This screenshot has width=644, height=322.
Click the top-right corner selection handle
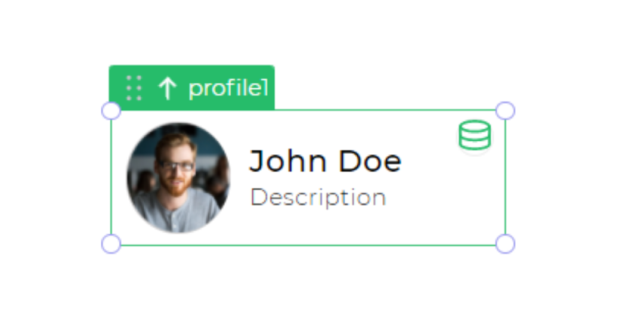click(x=505, y=111)
